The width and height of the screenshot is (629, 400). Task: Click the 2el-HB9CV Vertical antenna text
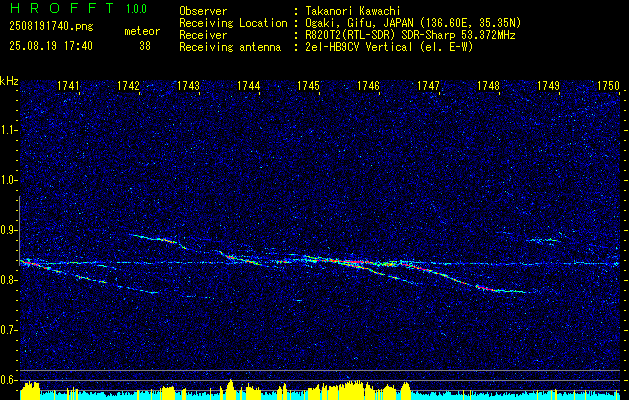389,47
